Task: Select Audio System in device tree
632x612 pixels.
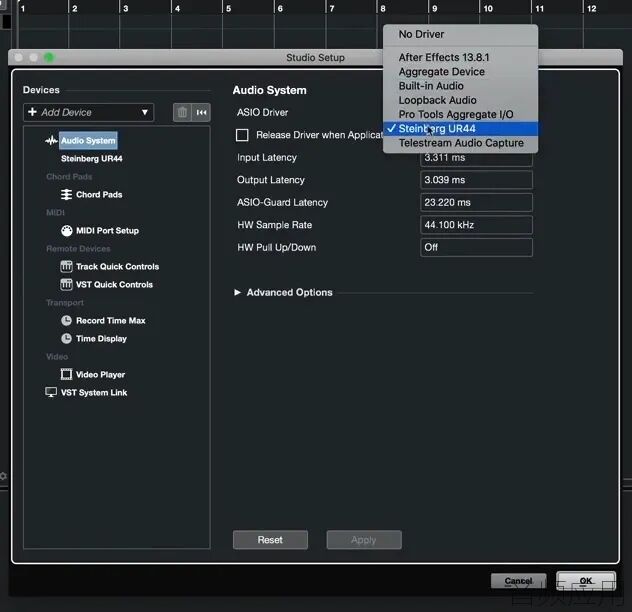Action: [x=88, y=141]
